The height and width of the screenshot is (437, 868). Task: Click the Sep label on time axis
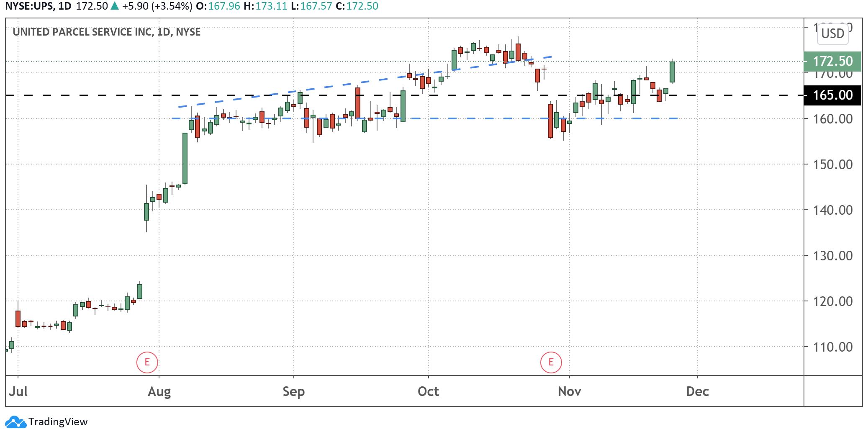(293, 391)
